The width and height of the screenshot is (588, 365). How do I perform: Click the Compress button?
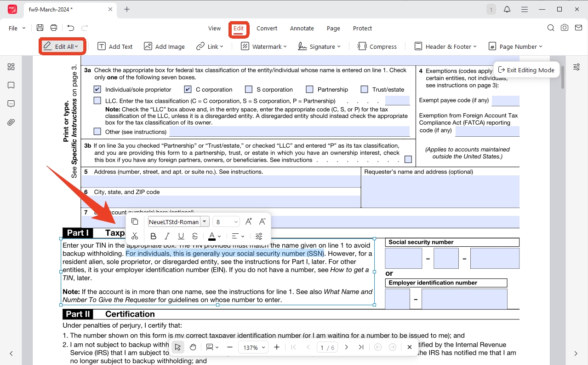[377, 46]
